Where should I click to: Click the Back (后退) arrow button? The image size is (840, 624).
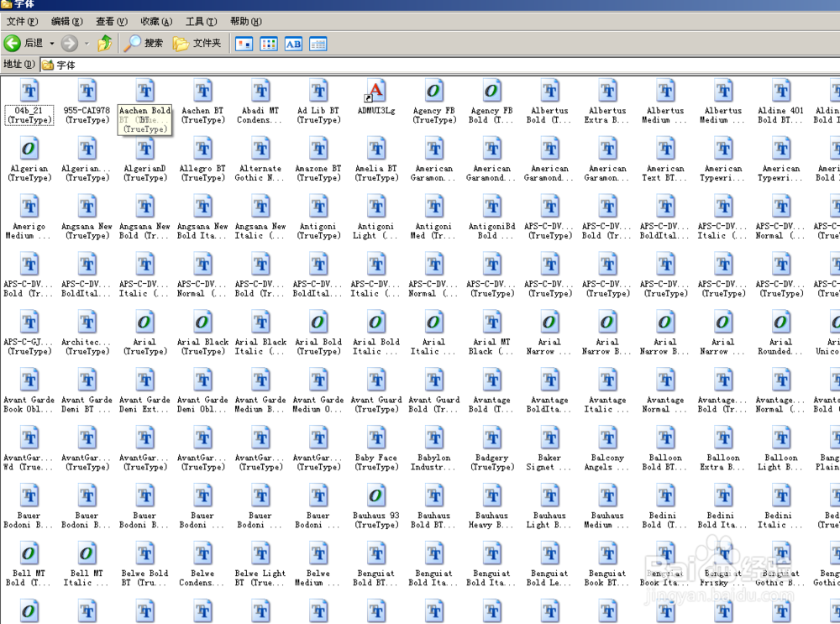tap(24, 43)
